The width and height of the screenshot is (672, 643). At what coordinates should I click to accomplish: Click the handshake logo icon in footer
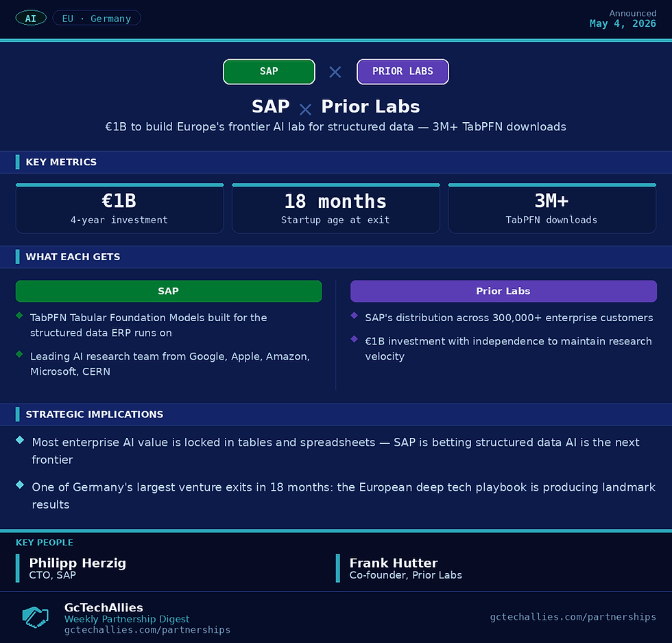click(x=35, y=617)
